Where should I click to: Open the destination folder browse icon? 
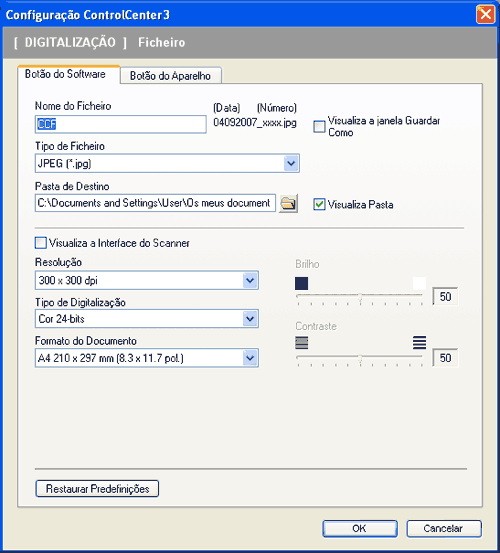click(288, 203)
